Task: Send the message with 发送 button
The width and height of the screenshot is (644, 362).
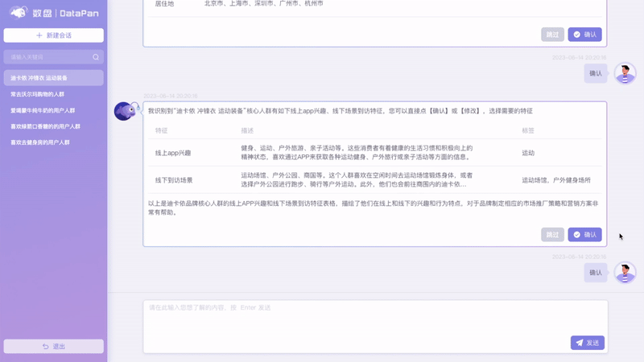Action: (x=588, y=343)
